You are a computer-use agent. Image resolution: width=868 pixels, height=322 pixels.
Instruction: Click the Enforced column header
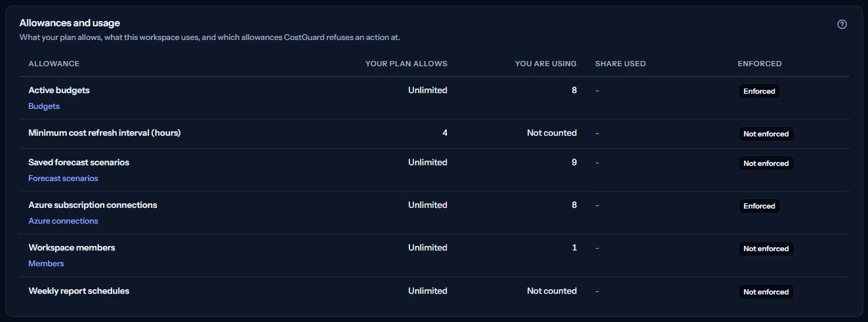(x=760, y=64)
